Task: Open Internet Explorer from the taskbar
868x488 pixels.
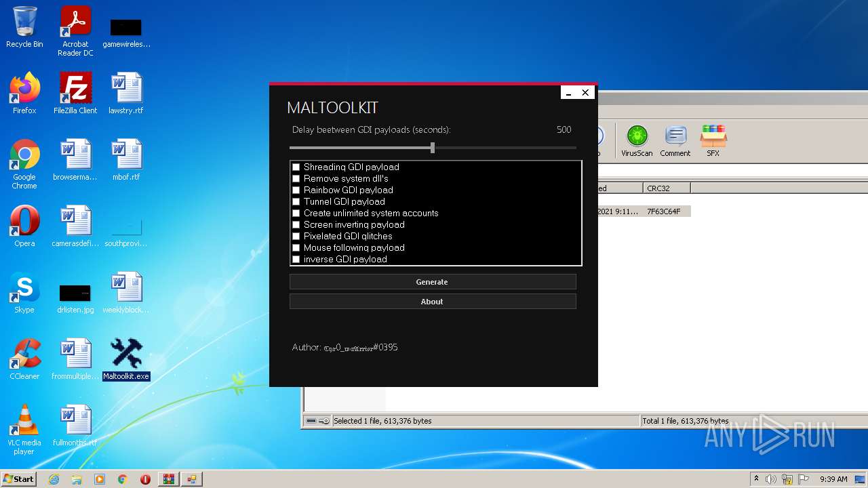Action: 54,479
